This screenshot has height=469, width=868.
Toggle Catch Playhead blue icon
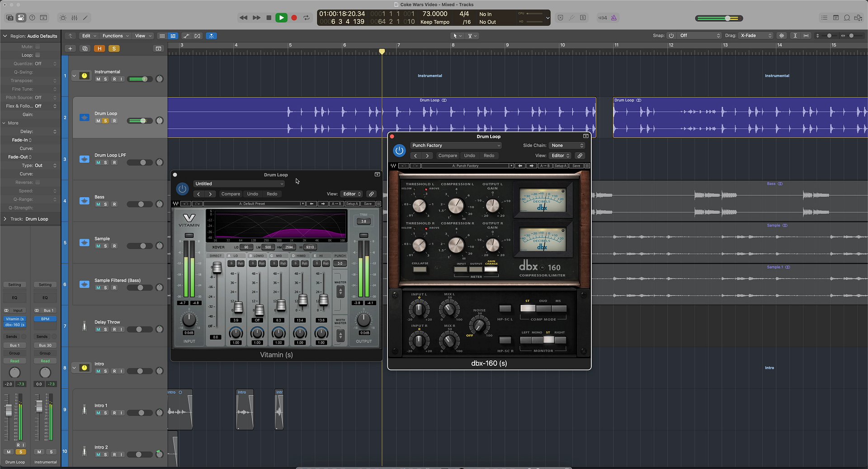coord(211,36)
